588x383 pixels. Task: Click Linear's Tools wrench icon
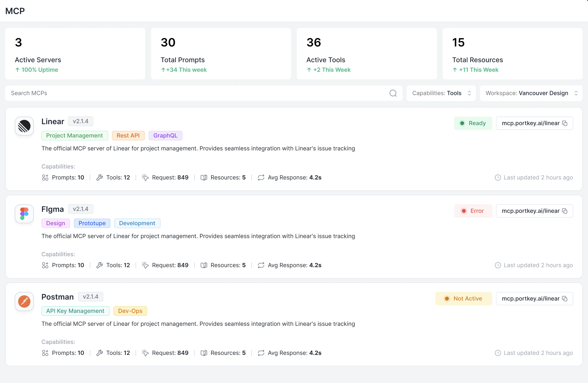pyautogui.click(x=100, y=178)
